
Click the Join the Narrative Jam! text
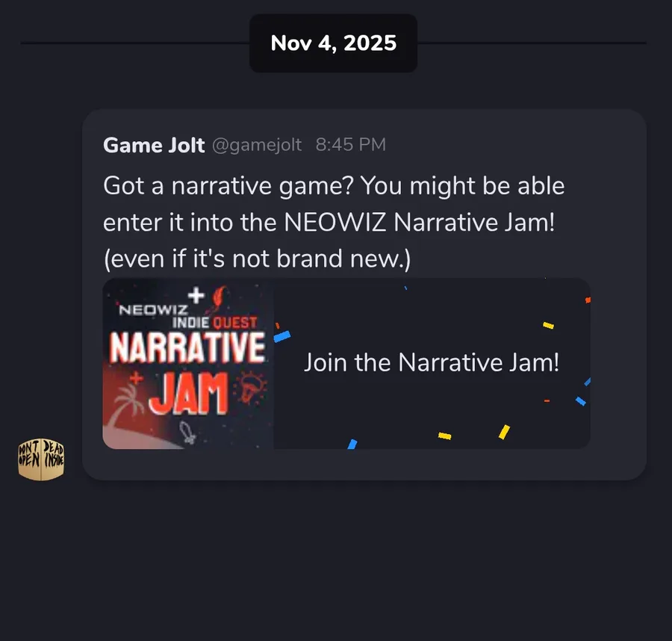click(432, 363)
